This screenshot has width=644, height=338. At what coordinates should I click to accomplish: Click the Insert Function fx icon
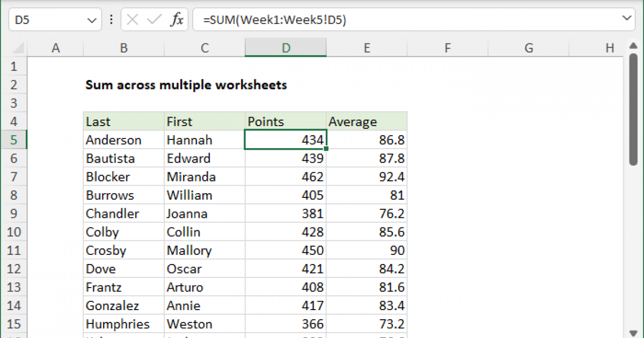click(x=177, y=20)
